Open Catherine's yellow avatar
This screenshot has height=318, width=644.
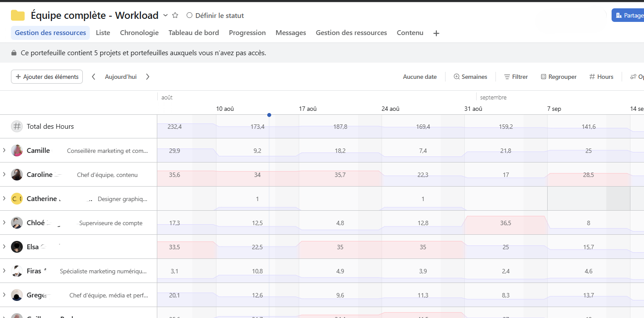(17, 199)
